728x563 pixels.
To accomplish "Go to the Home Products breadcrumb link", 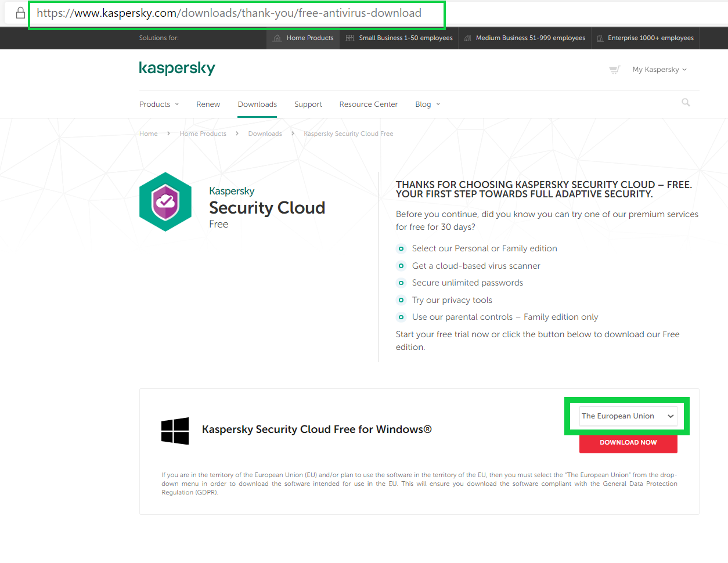I will [x=203, y=133].
